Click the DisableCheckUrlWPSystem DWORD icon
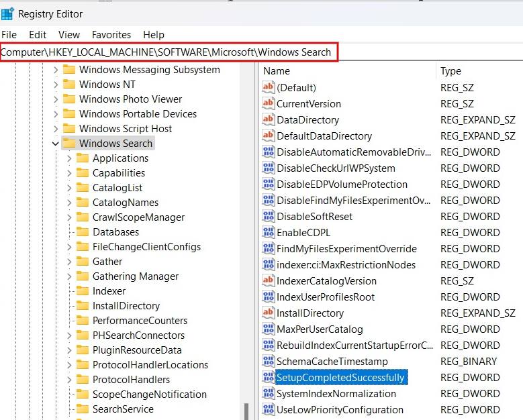 coord(268,168)
